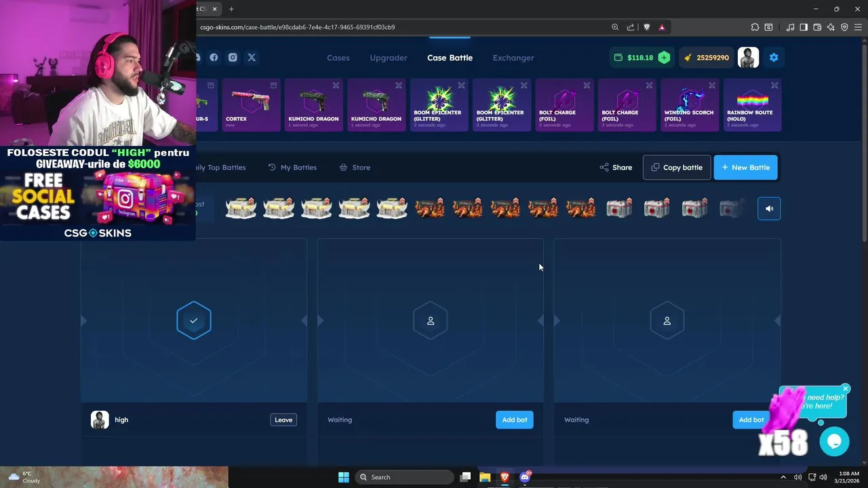Show hidden system tray icons
The height and width of the screenshot is (488, 868).
[783, 477]
